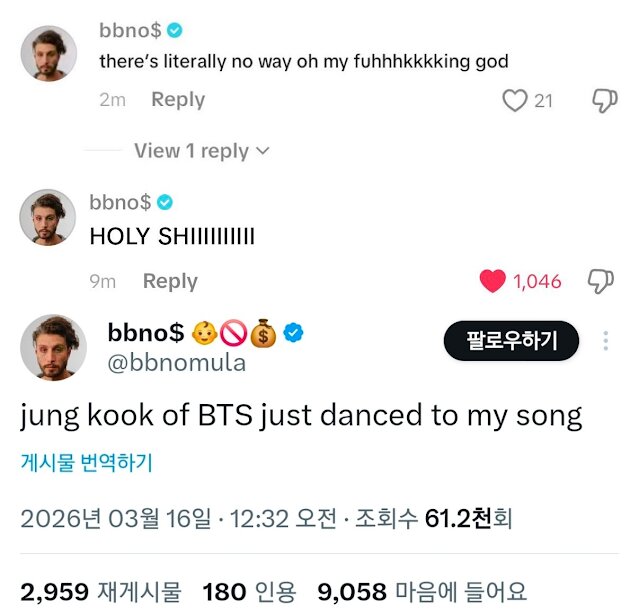Reply to the 9m-old comment
The height and width of the screenshot is (614, 639).
click(170, 281)
